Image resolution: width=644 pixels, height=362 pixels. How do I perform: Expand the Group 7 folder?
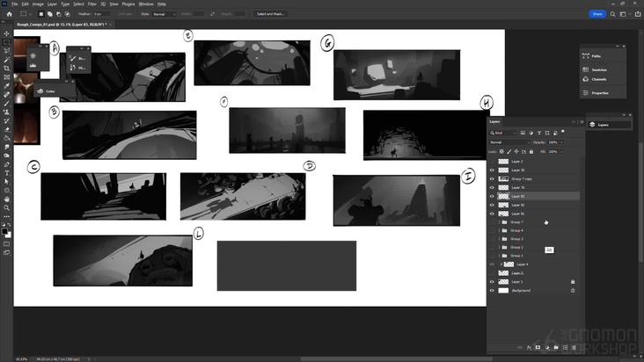[500, 222]
